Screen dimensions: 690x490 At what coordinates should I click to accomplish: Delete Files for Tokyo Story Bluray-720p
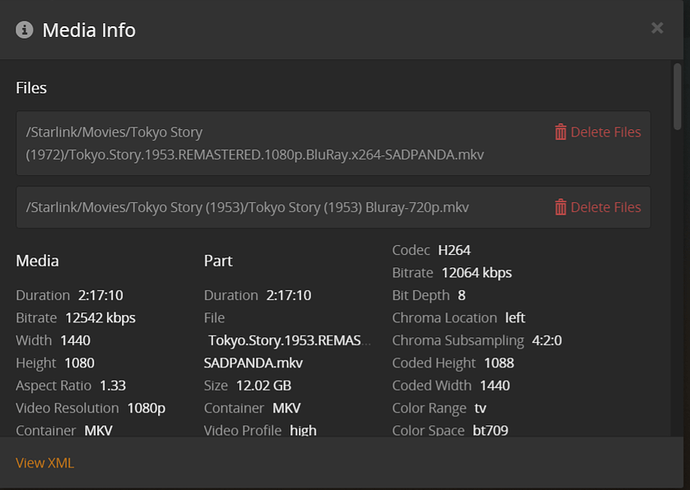point(605,207)
